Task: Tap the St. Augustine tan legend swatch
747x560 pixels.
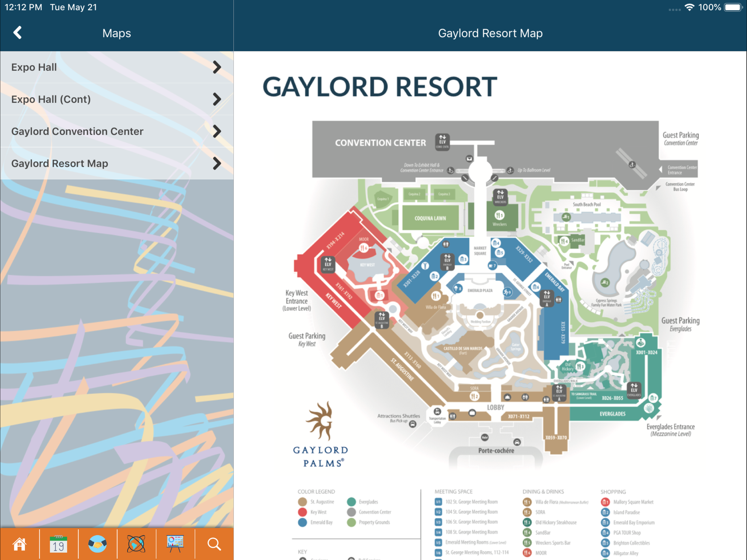Action: coord(303,501)
